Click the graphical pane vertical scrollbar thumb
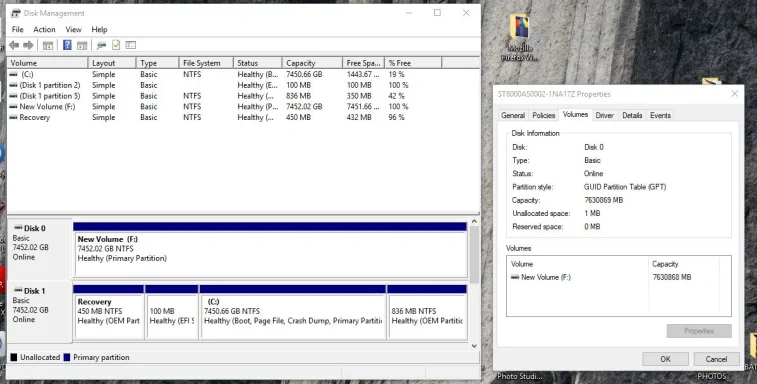This screenshot has height=384, width=757. (474, 255)
